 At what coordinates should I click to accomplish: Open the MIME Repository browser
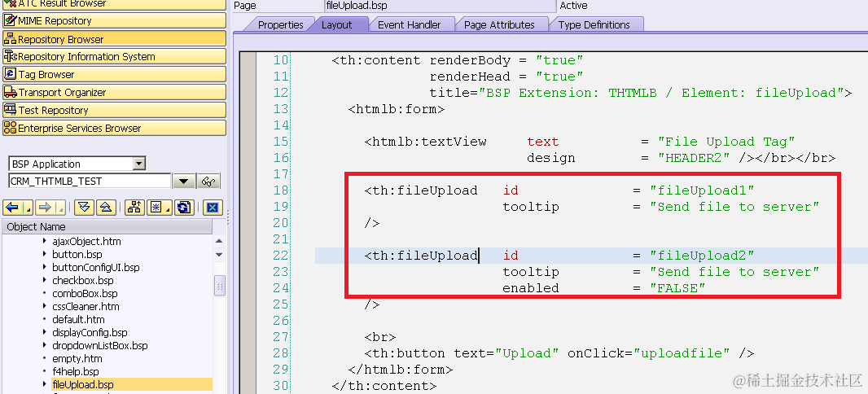coord(114,21)
